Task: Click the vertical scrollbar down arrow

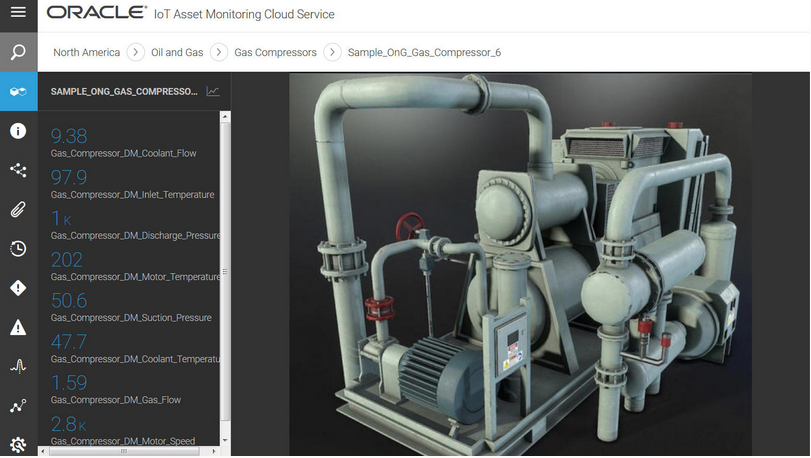Action: [x=225, y=440]
